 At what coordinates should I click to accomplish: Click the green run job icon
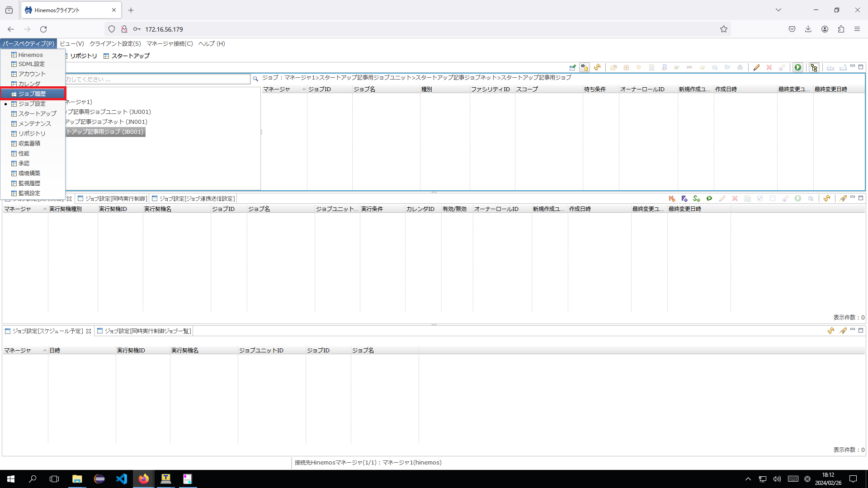tap(798, 68)
